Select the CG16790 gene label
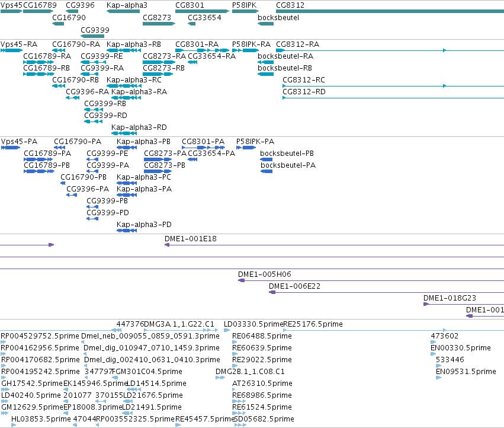The height and width of the screenshot is (428, 504). 69,18
